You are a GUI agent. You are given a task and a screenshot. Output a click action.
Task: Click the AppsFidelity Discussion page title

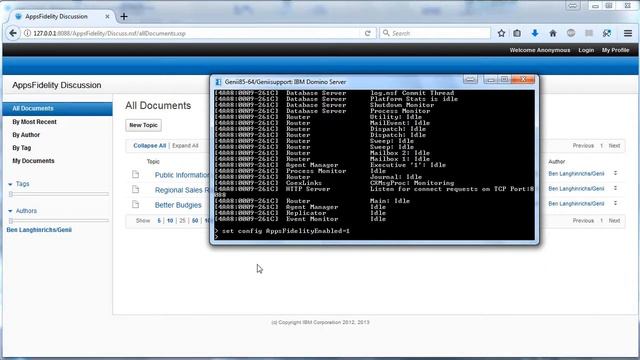pyautogui.click(x=57, y=85)
